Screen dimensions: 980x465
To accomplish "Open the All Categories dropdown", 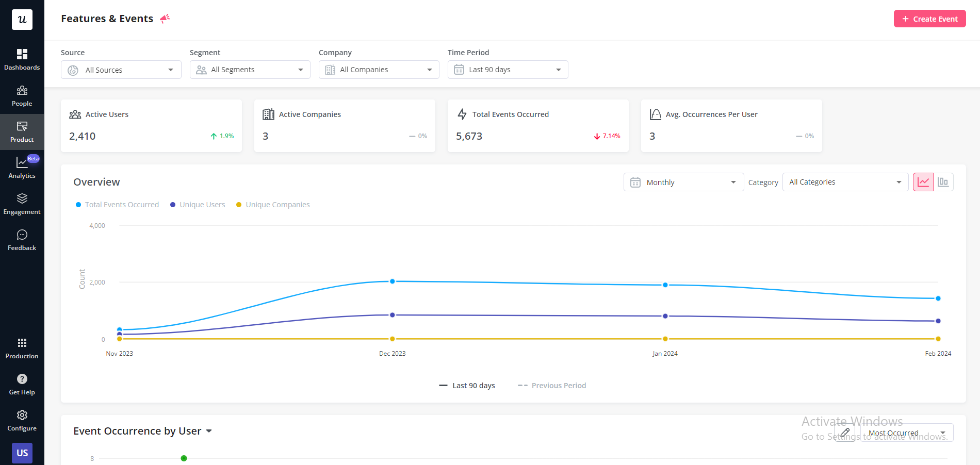I will coord(845,181).
